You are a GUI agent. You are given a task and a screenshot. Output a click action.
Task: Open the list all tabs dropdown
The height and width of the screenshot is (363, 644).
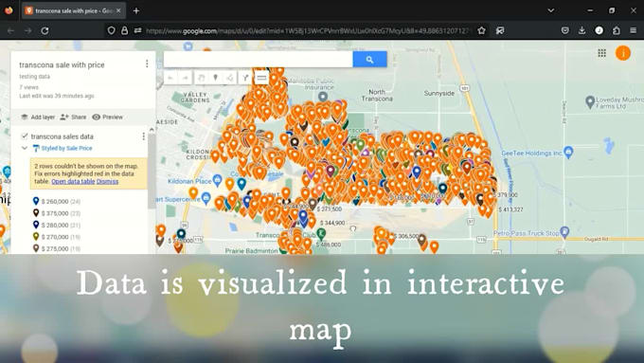pos(551,10)
